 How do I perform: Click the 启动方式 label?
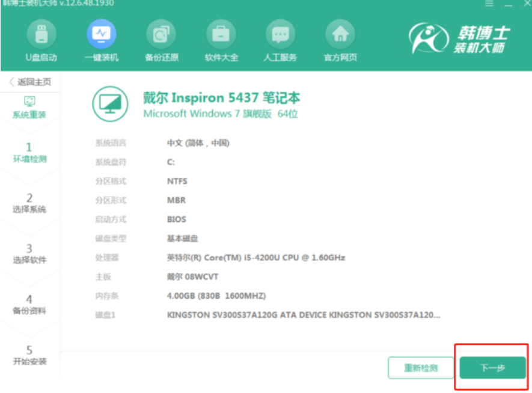coord(111,219)
